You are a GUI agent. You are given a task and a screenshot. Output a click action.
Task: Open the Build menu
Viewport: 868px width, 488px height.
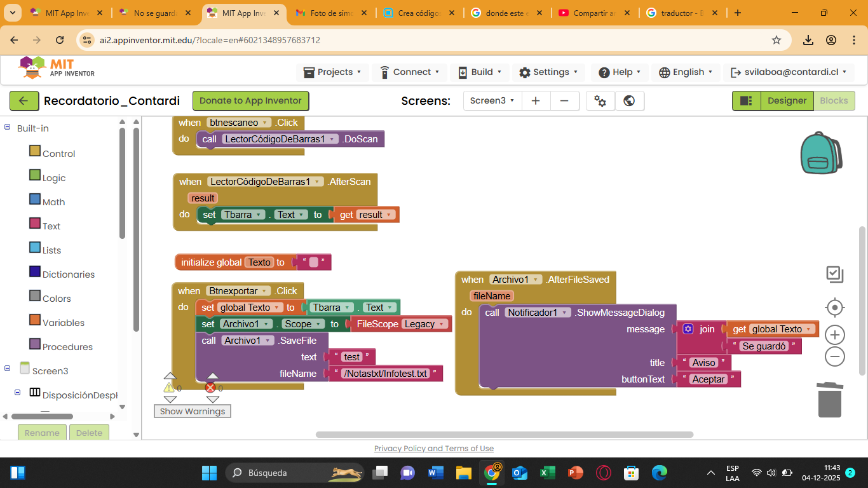click(x=480, y=72)
